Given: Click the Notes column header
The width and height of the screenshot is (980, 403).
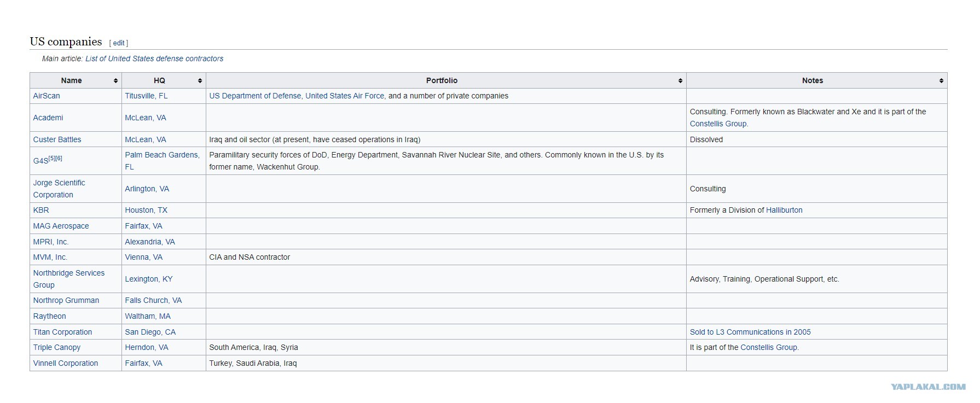Looking at the screenshot, I should point(817,80).
